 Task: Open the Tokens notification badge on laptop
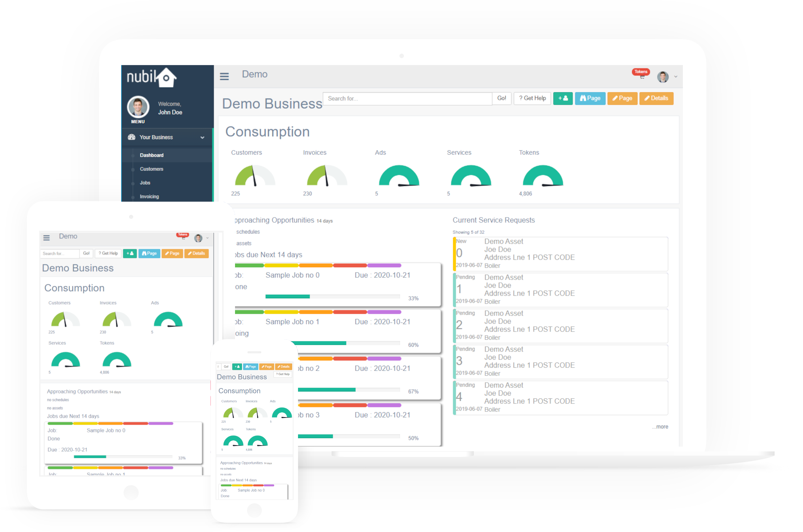click(641, 72)
